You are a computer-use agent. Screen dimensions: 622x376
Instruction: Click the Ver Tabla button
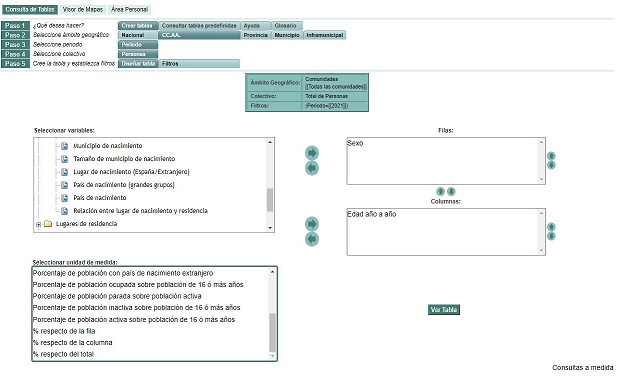444,310
